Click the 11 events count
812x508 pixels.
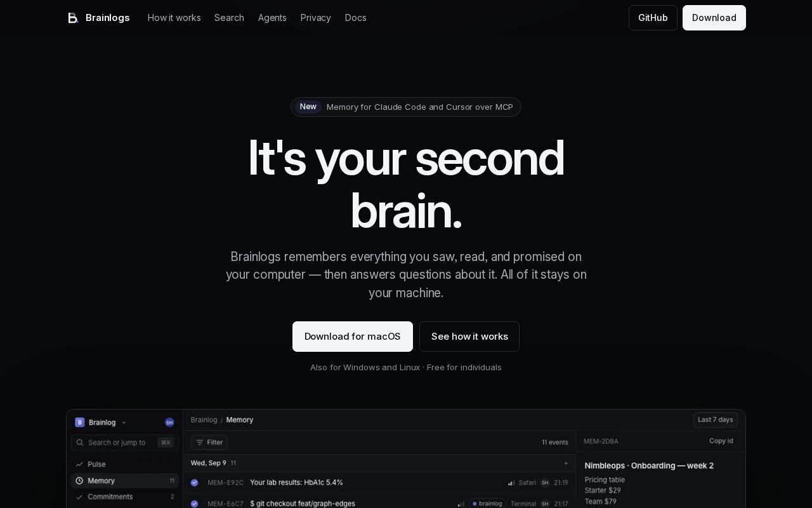(555, 443)
